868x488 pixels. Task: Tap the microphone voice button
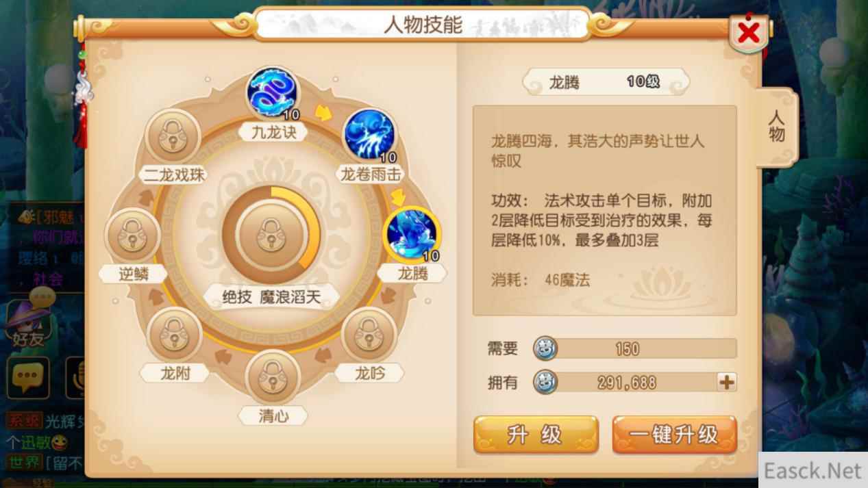coord(76,377)
